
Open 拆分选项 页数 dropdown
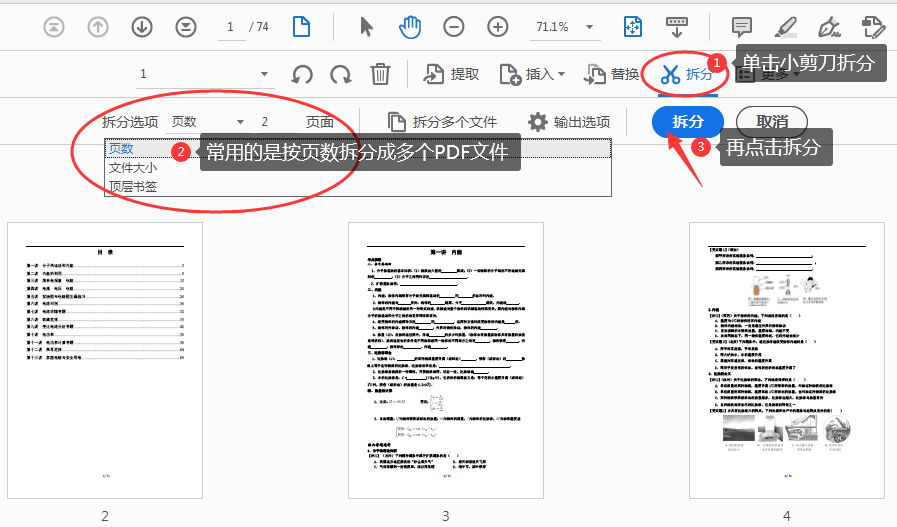(208, 122)
